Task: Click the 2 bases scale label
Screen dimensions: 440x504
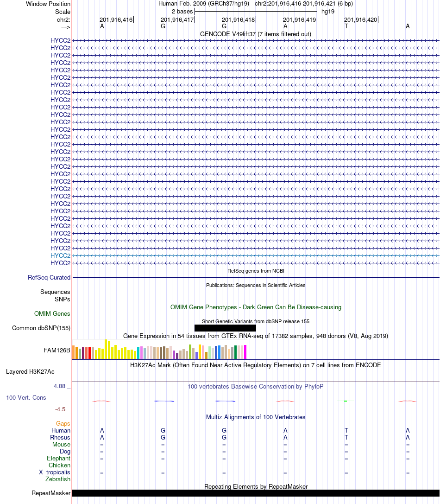Action: click(x=182, y=12)
